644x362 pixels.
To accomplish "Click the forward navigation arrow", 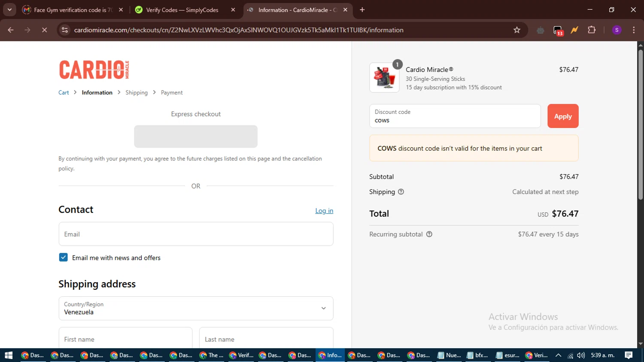I will 27,30.
